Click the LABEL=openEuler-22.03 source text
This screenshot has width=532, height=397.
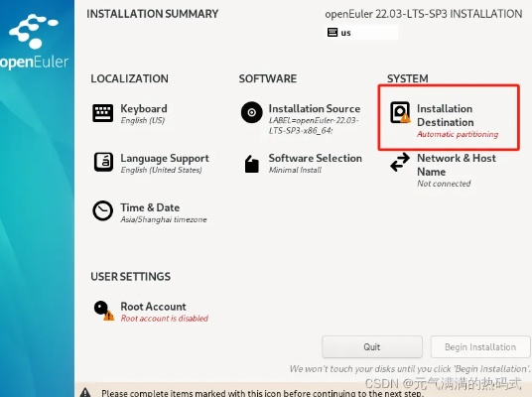point(314,125)
